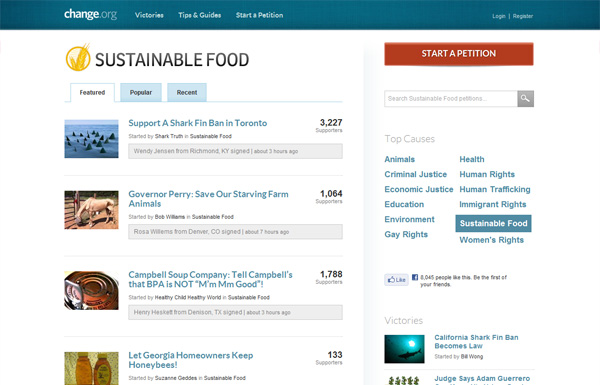The image size is (600, 385).
Task: Switch to the Popular tab
Action: [141, 93]
